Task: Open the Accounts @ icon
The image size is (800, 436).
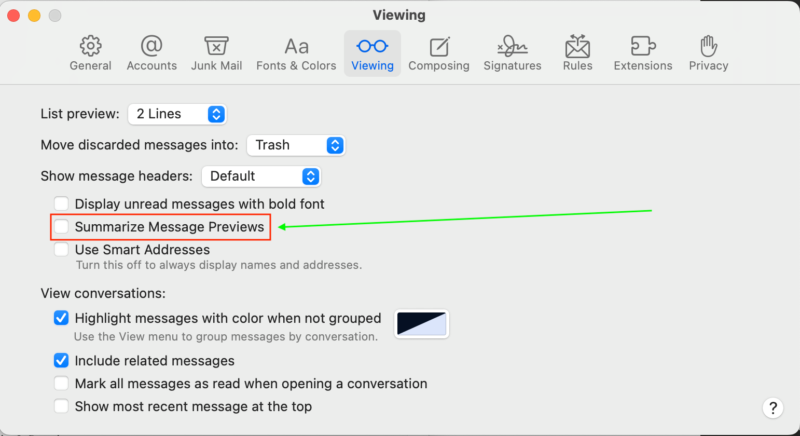Action: tap(152, 46)
